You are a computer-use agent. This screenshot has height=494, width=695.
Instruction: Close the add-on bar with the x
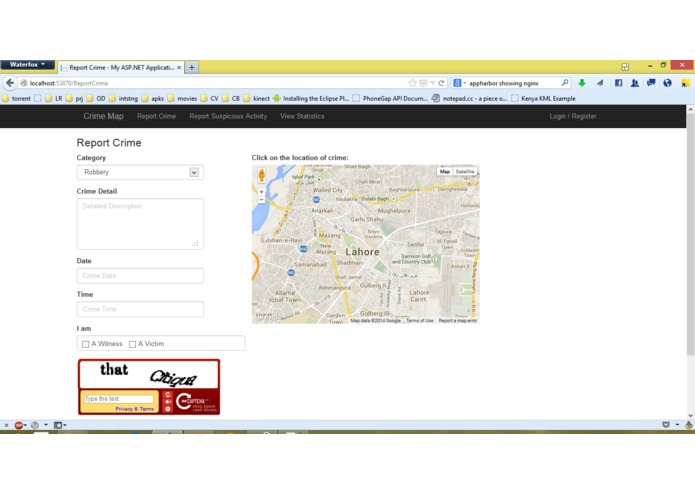coord(6,425)
